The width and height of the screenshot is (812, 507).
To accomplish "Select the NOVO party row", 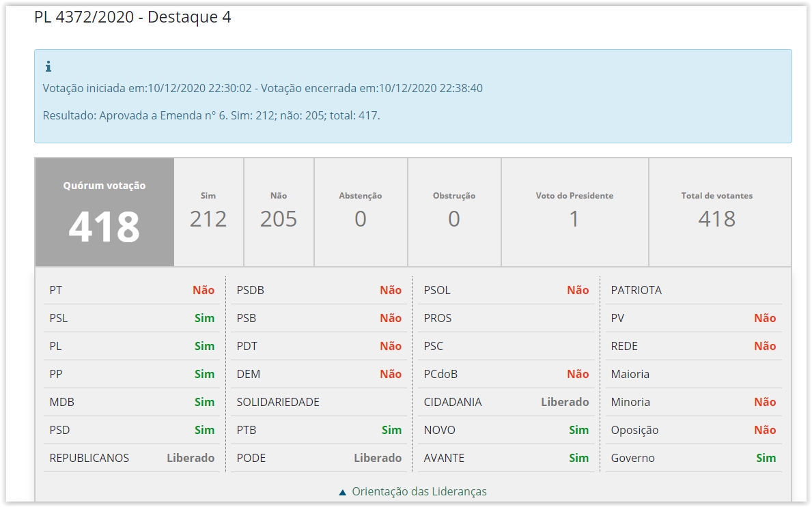I will (506, 430).
